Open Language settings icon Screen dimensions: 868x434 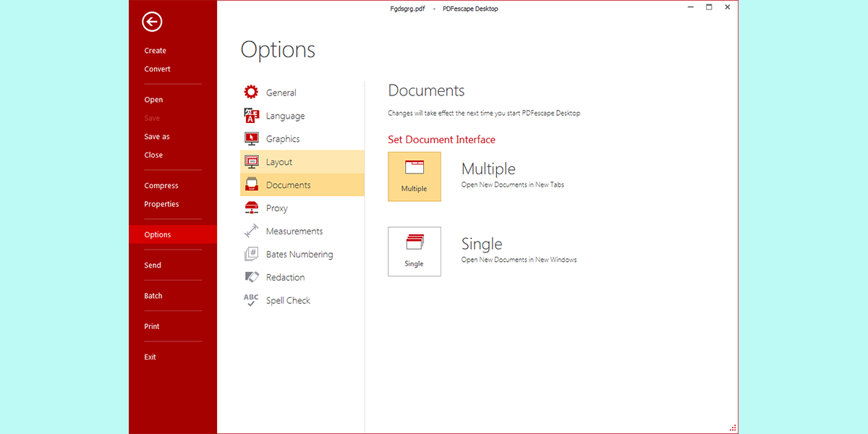point(251,116)
